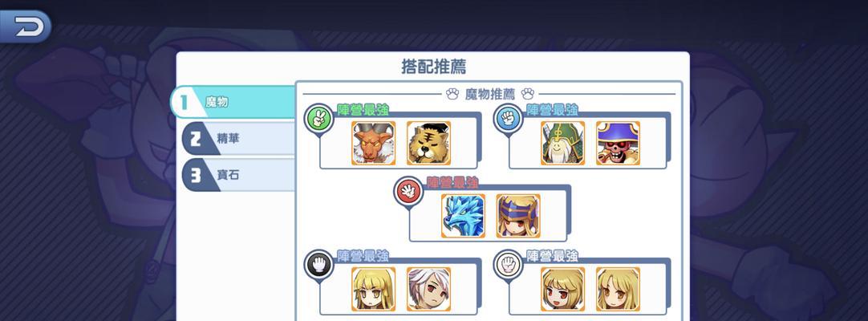Viewport: 868px width, 321px height.
Task: Select the blonde red-eyed girl in white faction
Action: [x=563, y=289]
